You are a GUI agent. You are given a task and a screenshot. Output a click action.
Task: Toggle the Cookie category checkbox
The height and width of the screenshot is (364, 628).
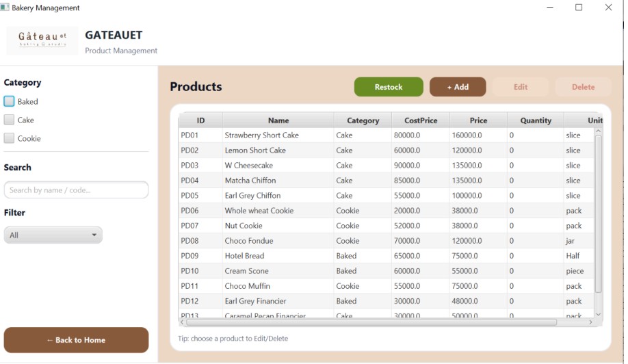(9, 138)
